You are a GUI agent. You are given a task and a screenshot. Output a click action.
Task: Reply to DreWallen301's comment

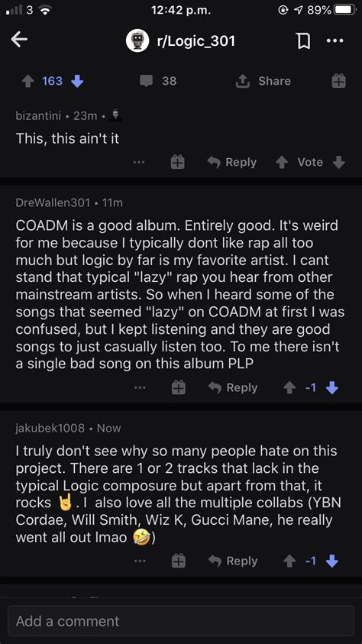(x=233, y=388)
